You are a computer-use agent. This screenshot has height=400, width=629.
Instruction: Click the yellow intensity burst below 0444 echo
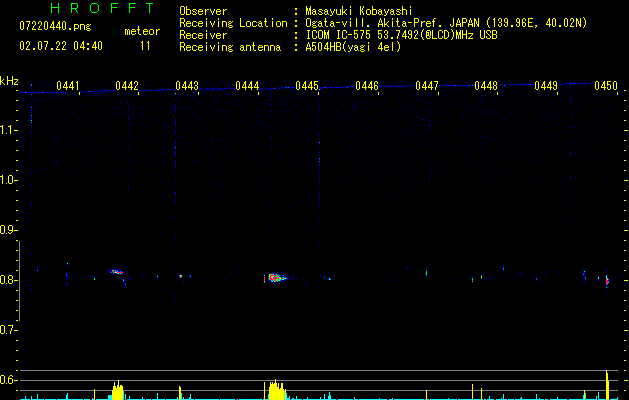click(276, 390)
